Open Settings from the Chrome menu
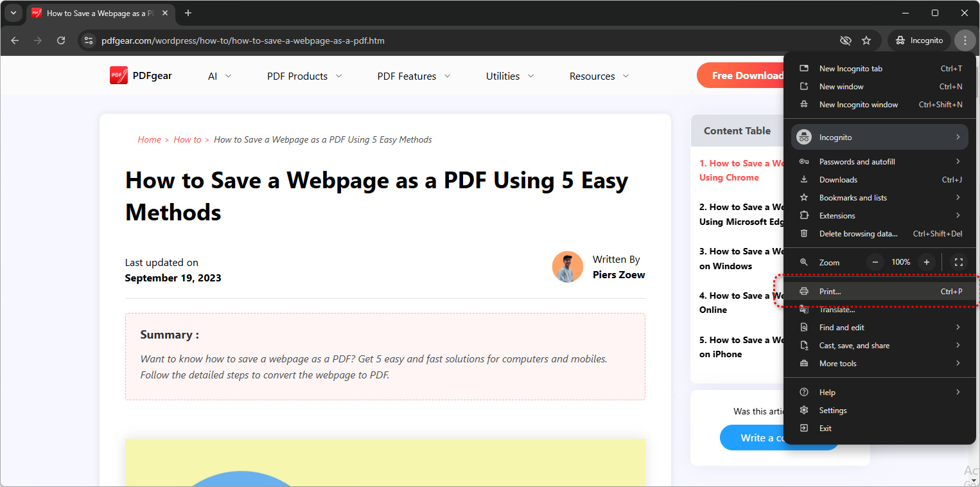 click(x=880, y=411)
